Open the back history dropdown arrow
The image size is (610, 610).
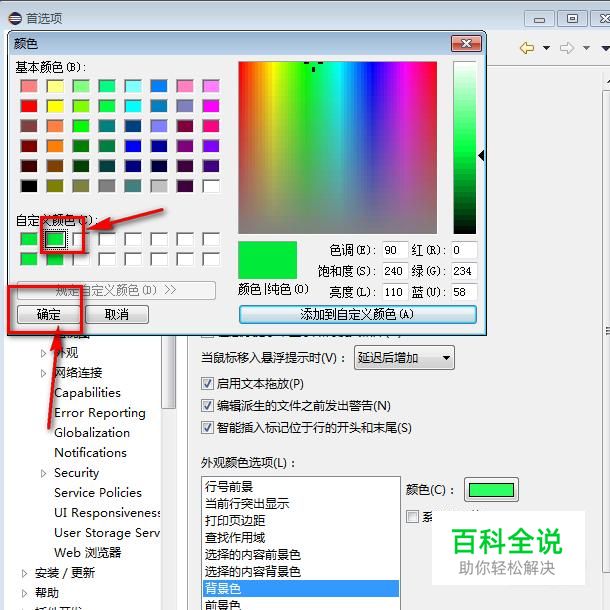[546, 48]
